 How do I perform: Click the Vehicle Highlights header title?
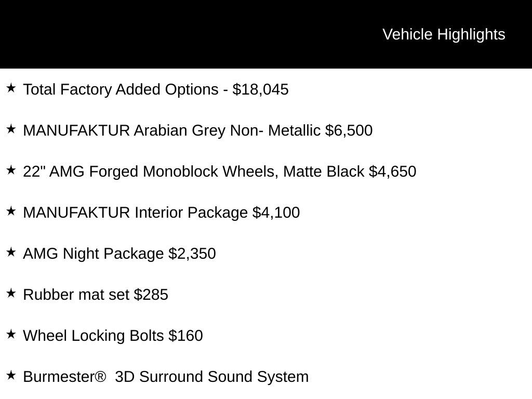click(444, 35)
